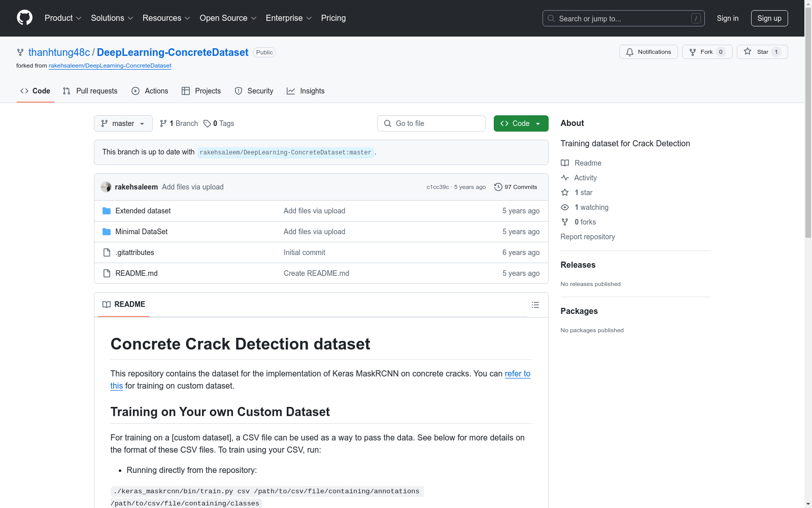The image size is (812, 508).
Task: Open rakehsaleem commit author link
Action: [136, 187]
